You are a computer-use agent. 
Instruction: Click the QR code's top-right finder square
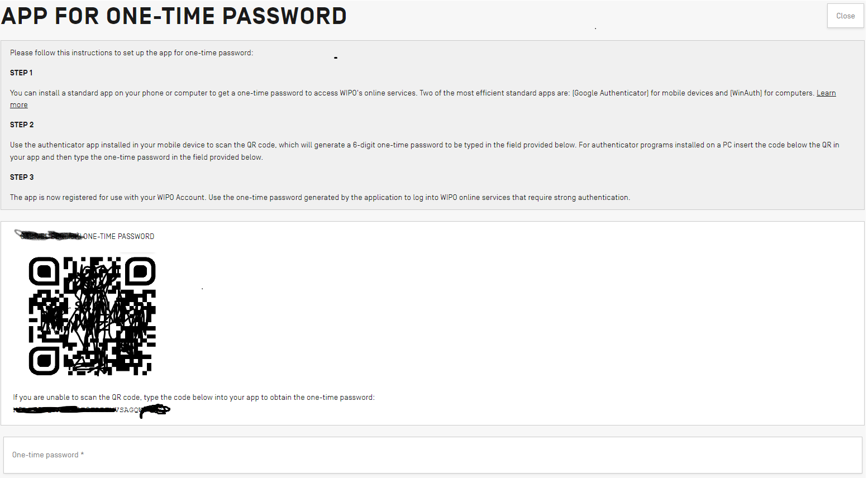tap(140, 272)
